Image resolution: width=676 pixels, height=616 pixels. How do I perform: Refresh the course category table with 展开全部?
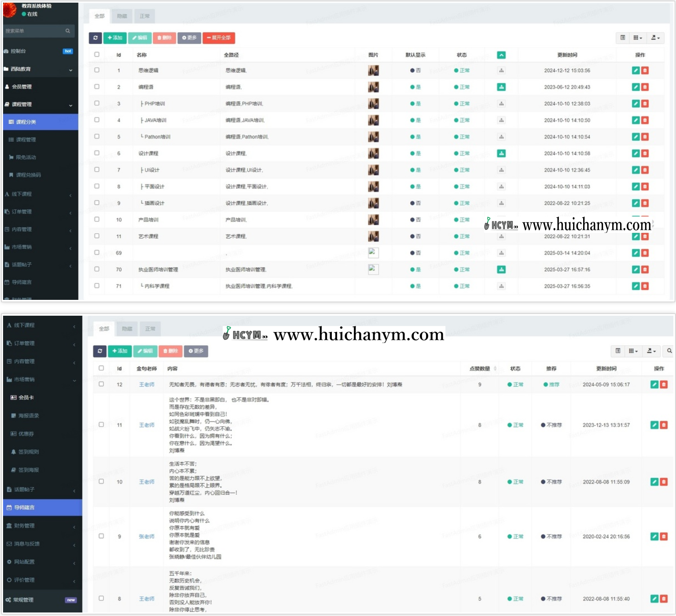95,38
